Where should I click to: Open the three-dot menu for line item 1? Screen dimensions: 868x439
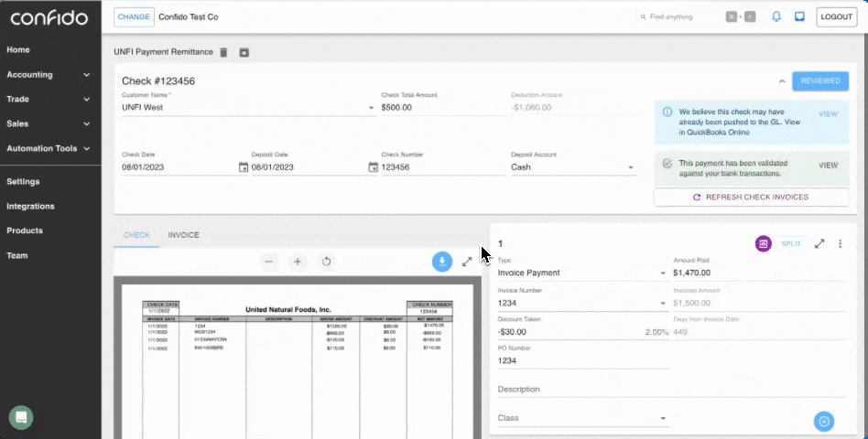(840, 243)
